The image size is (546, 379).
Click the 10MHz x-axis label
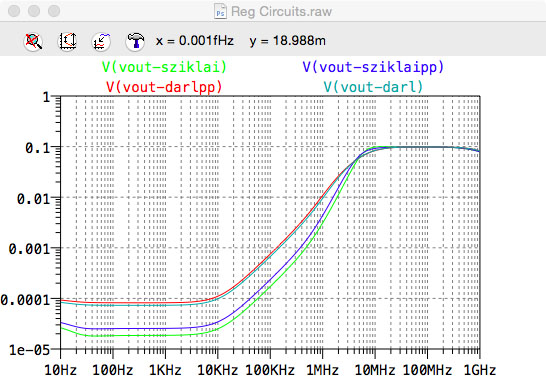[x=375, y=370]
